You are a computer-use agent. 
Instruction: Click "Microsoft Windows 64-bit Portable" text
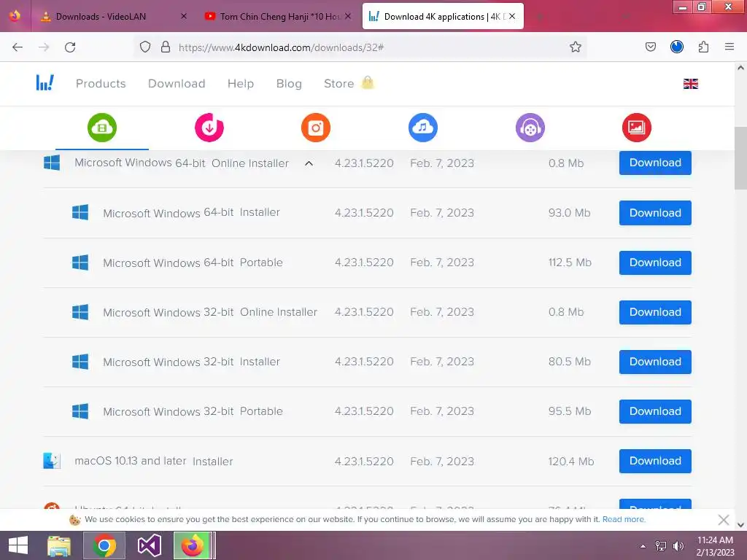pos(193,262)
